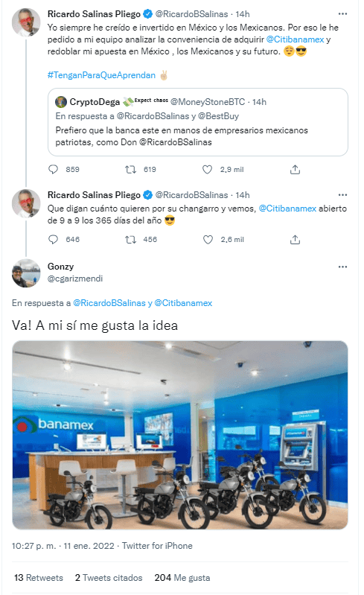This screenshot has width=364, height=595.
Task: Open Gonzy's profile picture
Action: (x=26, y=273)
